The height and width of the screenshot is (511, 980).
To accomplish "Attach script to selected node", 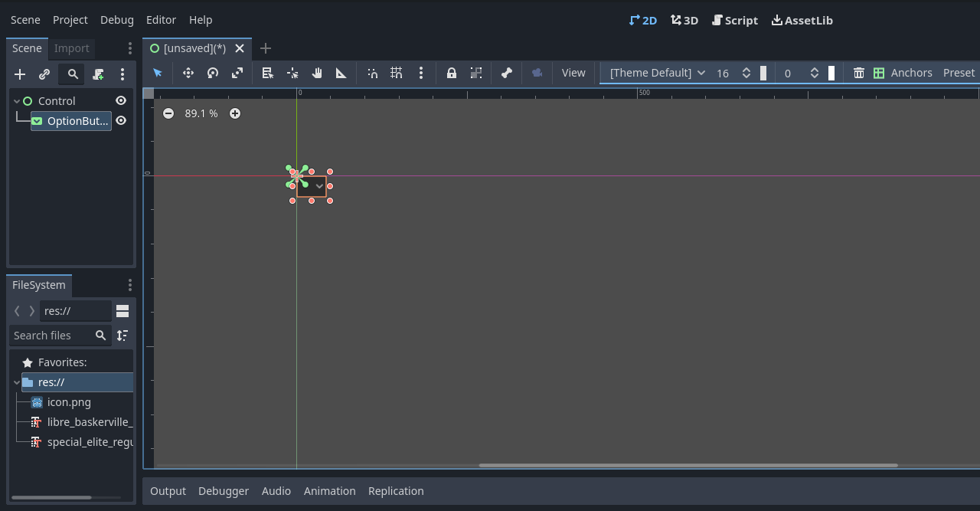I will [98, 74].
